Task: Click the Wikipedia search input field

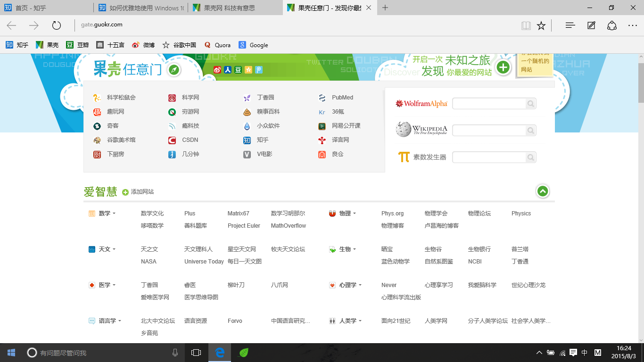Action: [489, 131]
